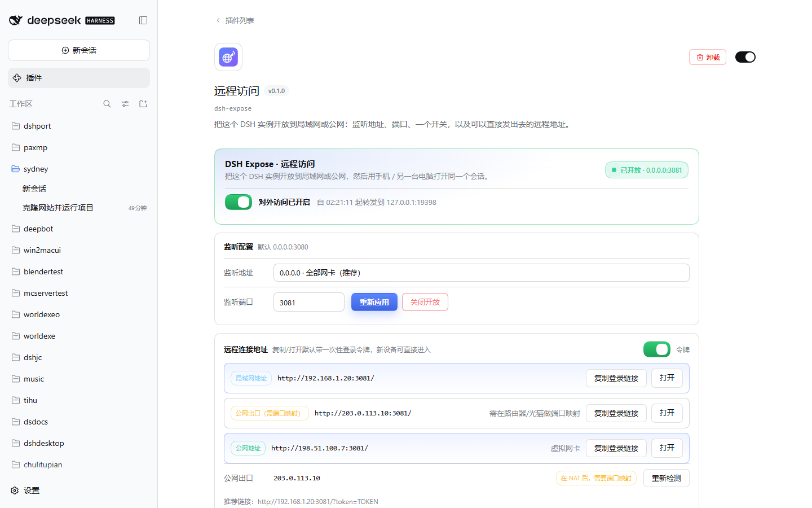Open dshport folder icon
The width and height of the screenshot is (812, 508).
tap(16, 126)
